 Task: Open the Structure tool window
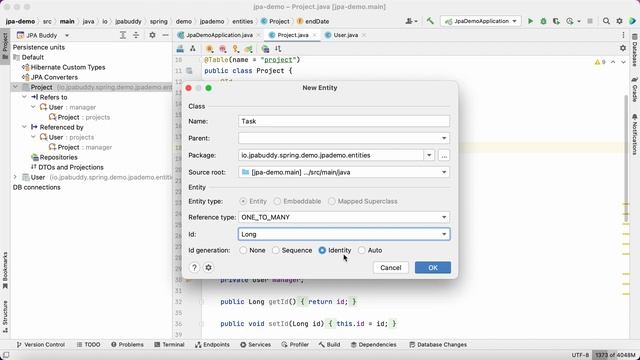pyautogui.click(x=5, y=316)
